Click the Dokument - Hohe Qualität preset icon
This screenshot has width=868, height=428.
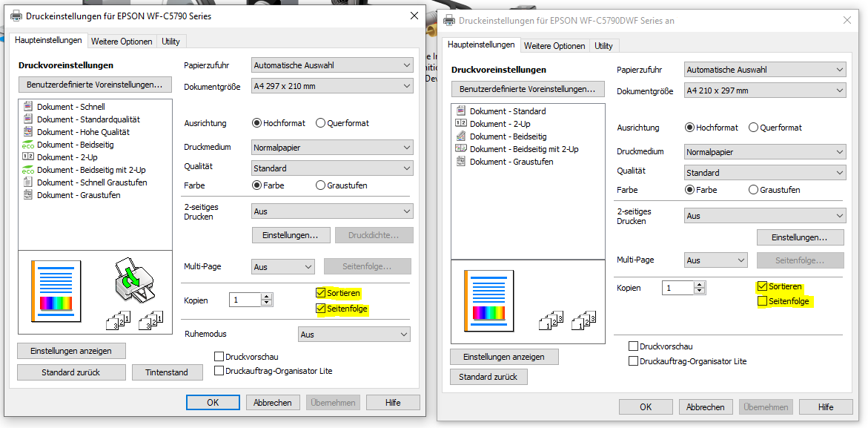tap(28, 132)
